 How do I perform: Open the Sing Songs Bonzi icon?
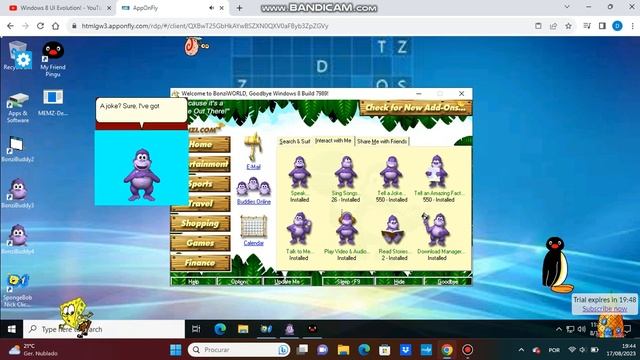346,172
